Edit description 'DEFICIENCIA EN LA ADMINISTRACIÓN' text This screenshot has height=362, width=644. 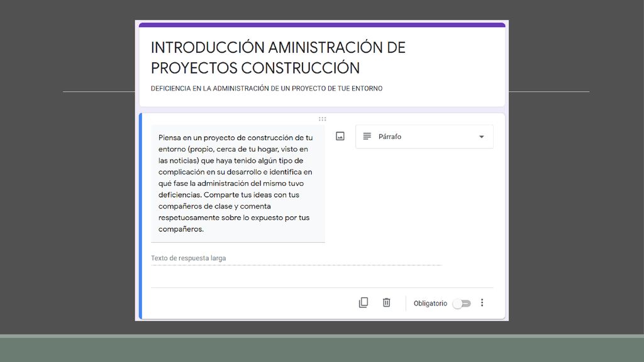[267, 88]
